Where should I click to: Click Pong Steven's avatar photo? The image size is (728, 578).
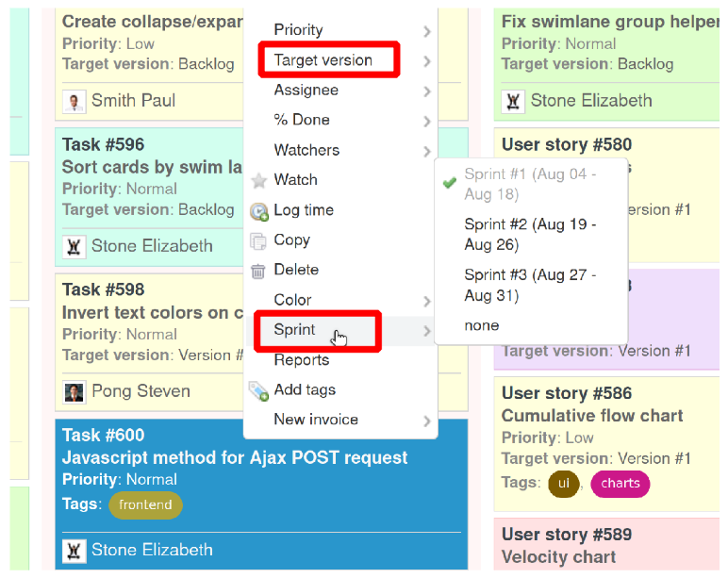[74, 391]
